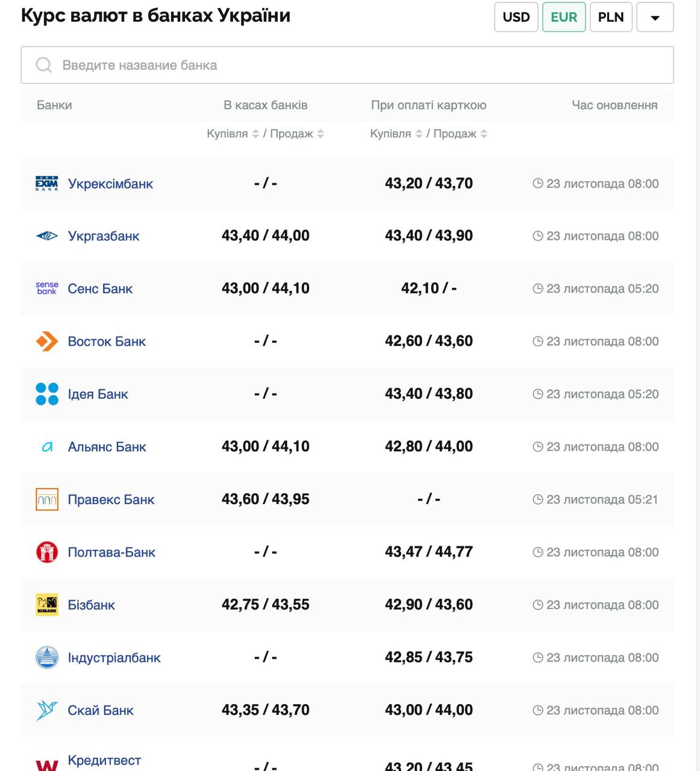
Task: Click the Правекс Банк logo icon
Action: [47, 499]
